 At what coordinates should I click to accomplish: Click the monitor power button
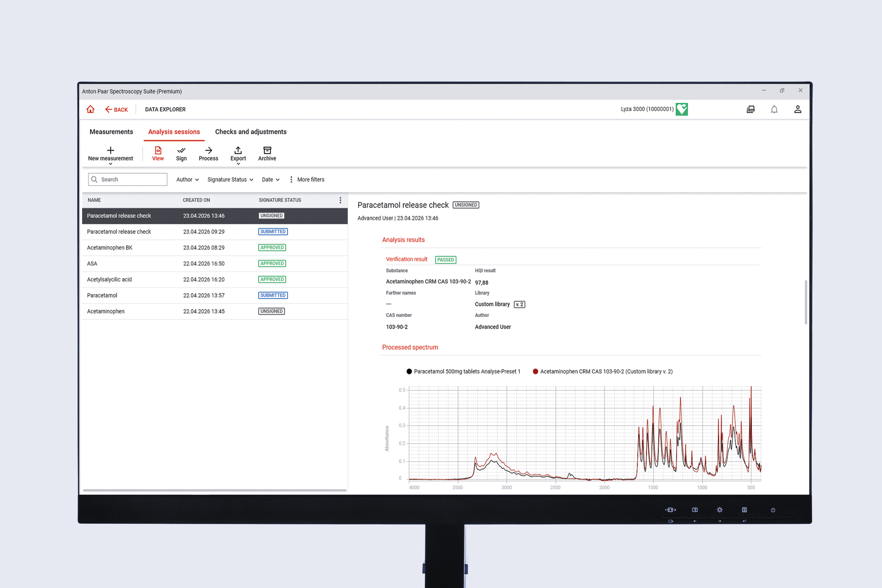pos(773,510)
